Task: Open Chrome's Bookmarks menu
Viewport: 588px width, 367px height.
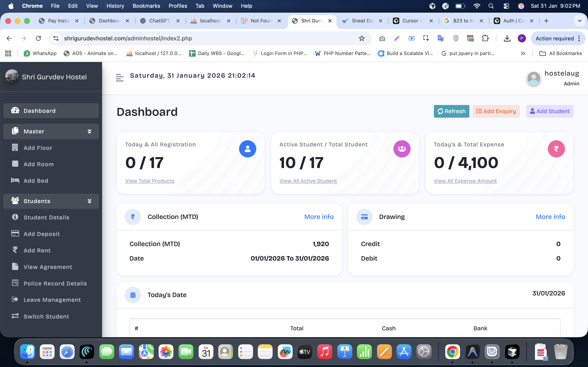Action: pos(146,6)
